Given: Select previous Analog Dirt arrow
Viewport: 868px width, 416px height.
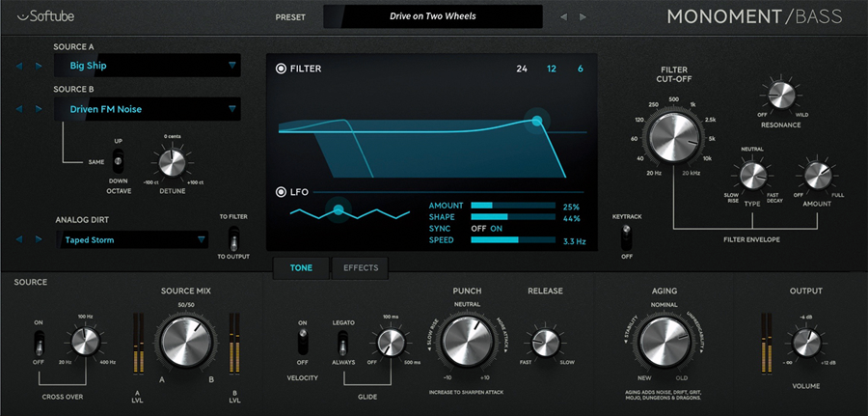Looking at the screenshot, I should 19,239.
